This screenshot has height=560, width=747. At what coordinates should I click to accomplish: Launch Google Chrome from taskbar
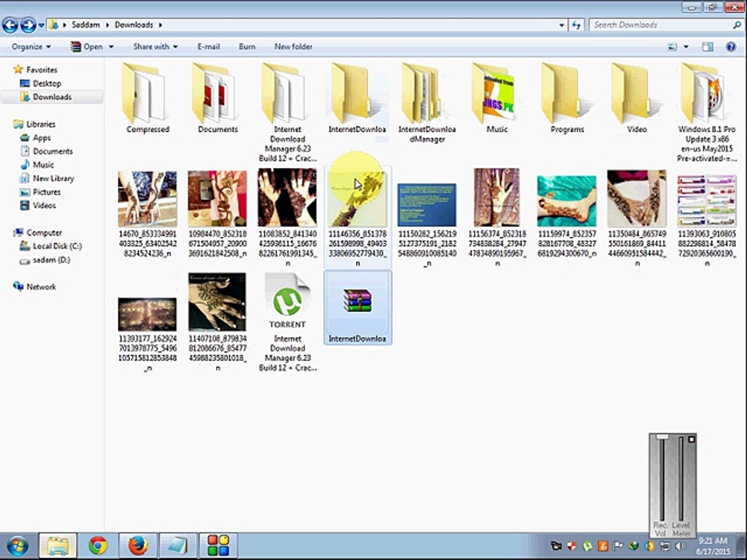(98, 545)
